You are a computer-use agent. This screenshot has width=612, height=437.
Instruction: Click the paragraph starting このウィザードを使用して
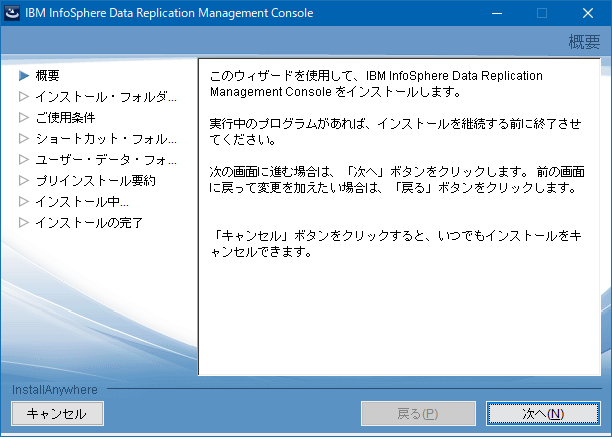[376, 83]
